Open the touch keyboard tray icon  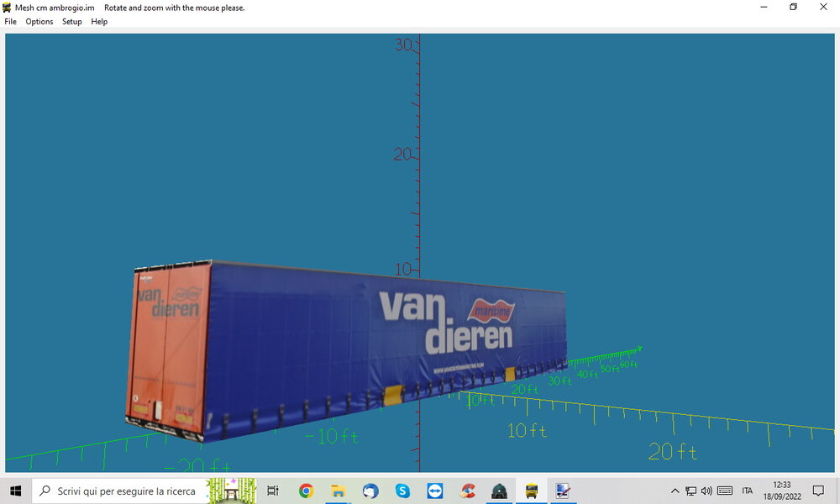pyautogui.click(x=725, y=491)
